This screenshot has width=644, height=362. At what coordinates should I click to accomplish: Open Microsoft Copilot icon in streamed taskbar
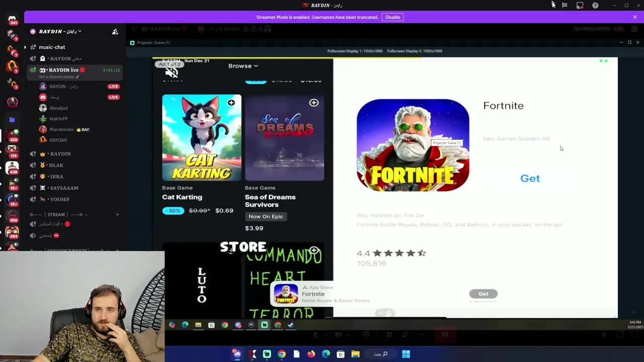172,325
